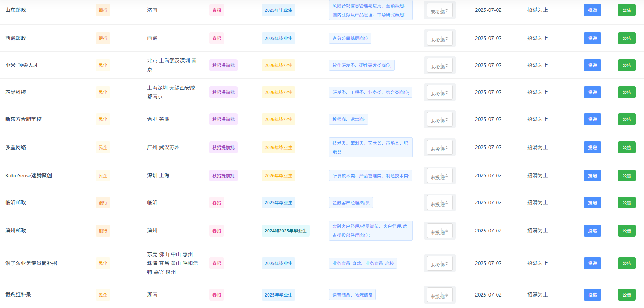This screenshot has height=308, width=644.
Task: Click 广州 武汉苏州 location cell
Action: 163,147
